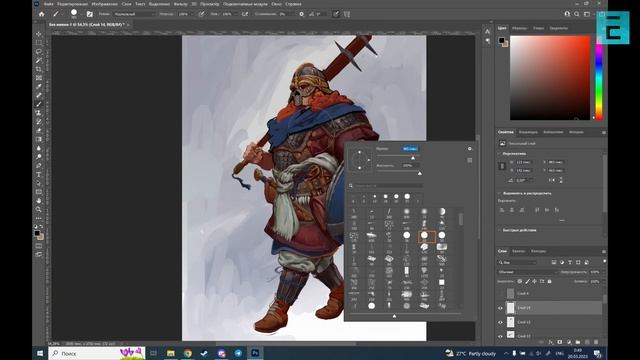The height and width of the screenshot is (360, 640).
Task: Select the Type tool
Action: [39, 174]
